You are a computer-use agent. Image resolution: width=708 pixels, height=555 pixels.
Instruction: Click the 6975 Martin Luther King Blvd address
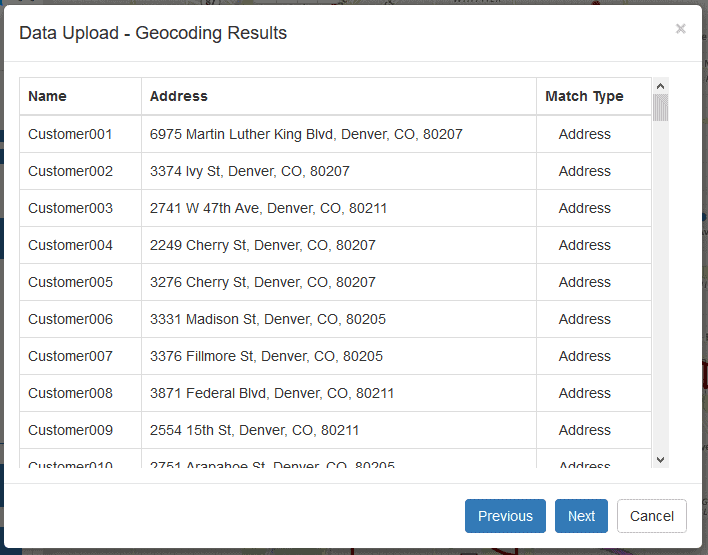306,134
